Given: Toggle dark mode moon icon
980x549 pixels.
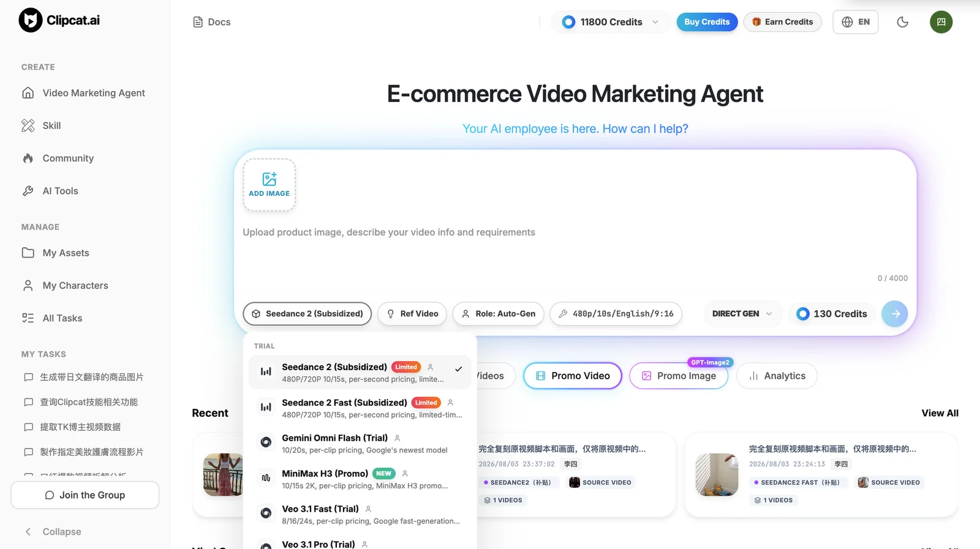Looking at the screenshot, I should 902,22.
